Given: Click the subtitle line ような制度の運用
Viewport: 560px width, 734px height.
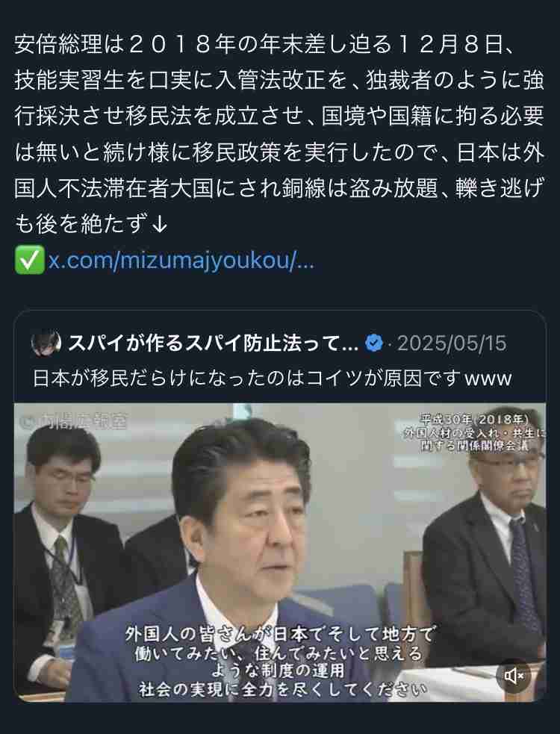Looking at the screenshot, I should coord(278,671).
